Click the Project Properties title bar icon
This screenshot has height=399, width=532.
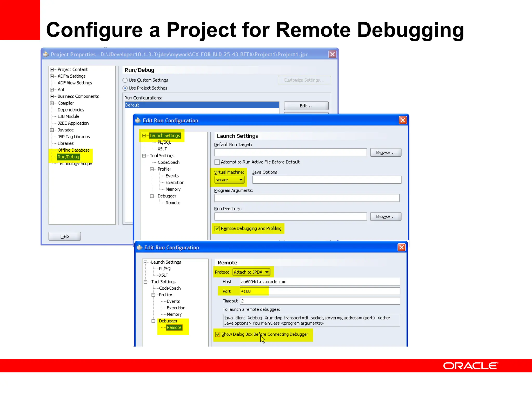pos(46,54)
